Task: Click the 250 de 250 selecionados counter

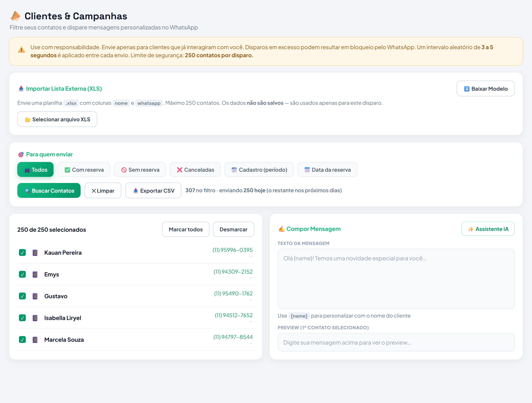Action: (51, 230)
